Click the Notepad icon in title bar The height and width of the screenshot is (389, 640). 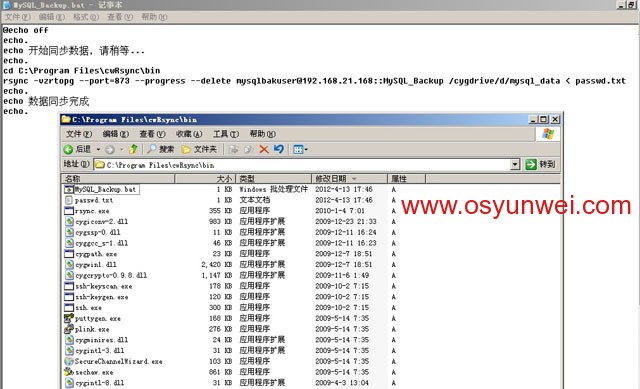click(x=6, y=5)
